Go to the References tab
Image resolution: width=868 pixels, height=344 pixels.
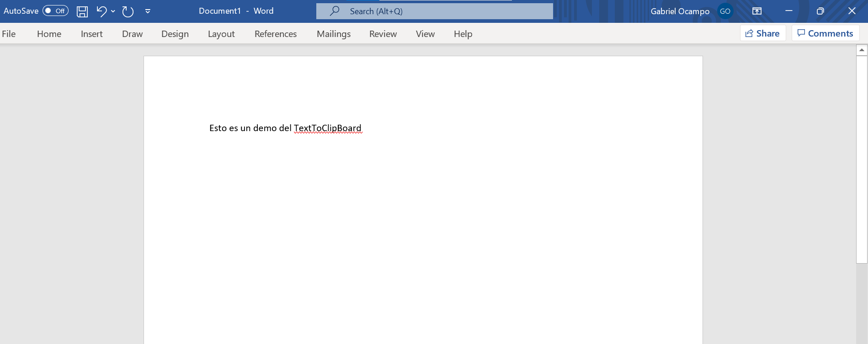276,34
